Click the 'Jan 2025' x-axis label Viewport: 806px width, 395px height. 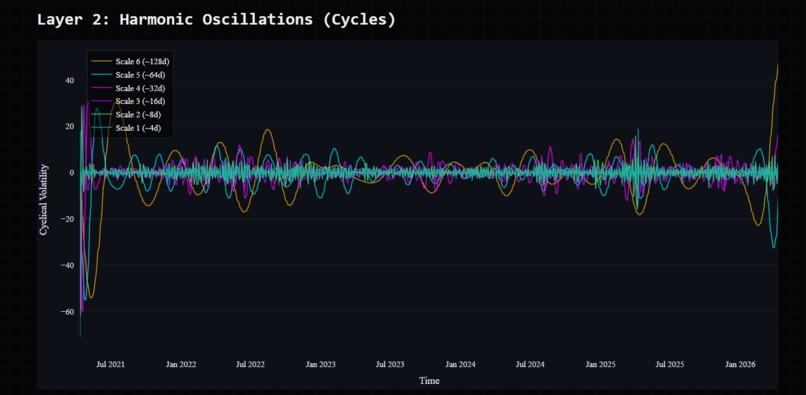(x=600, y=364)
